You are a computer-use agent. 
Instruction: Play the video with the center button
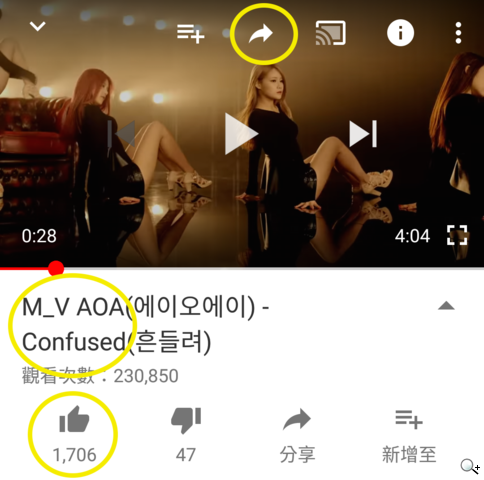point(241,134)
